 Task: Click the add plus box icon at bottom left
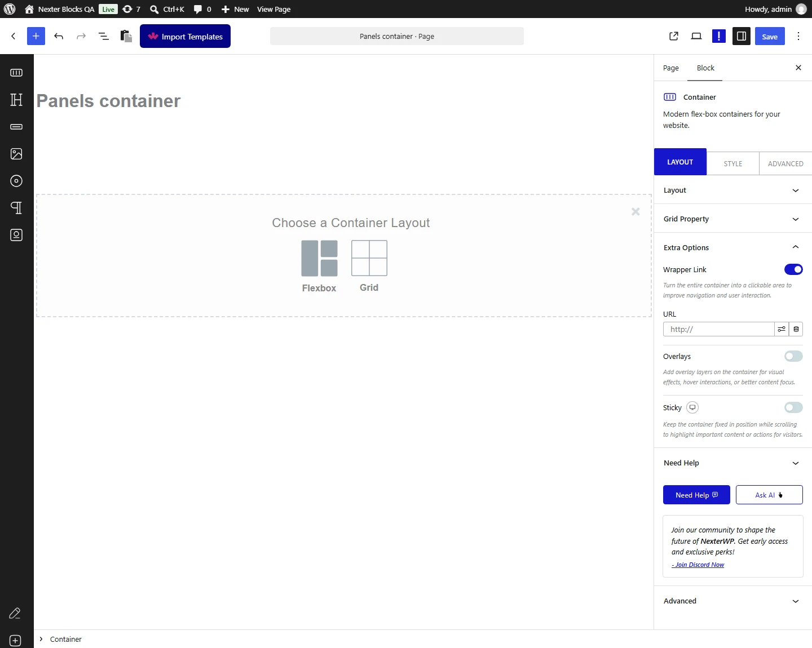click(x=15, y=641)
